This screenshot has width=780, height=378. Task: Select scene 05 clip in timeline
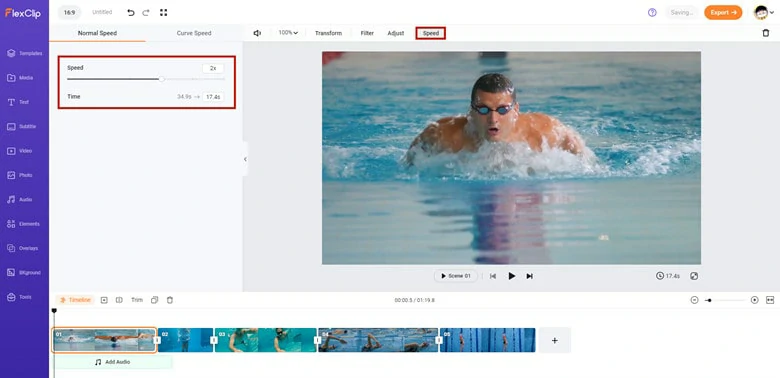(488, 340)
